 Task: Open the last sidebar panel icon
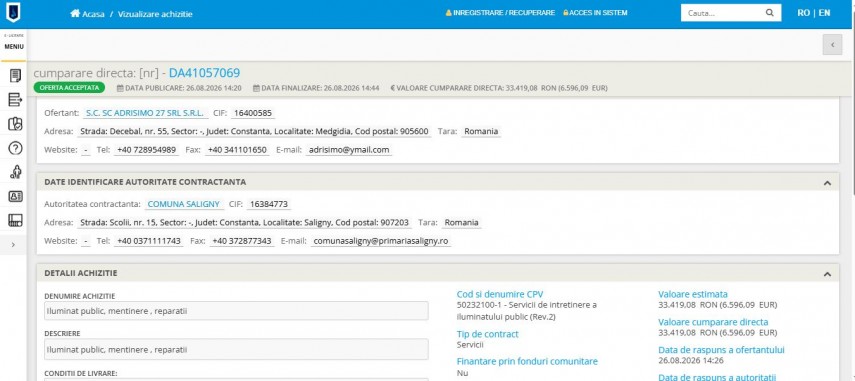[15, 220]
